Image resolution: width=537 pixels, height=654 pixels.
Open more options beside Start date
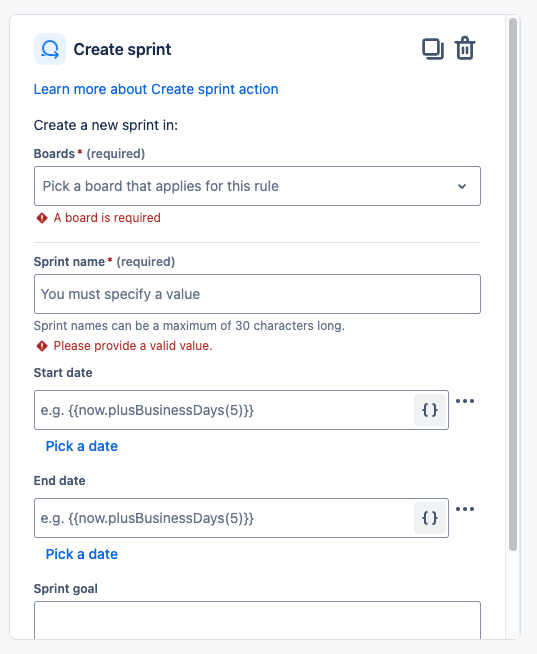465,401
